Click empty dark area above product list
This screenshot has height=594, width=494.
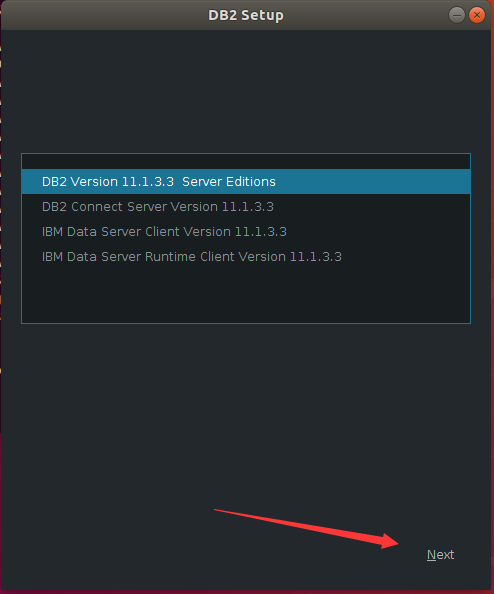point(246,91)
